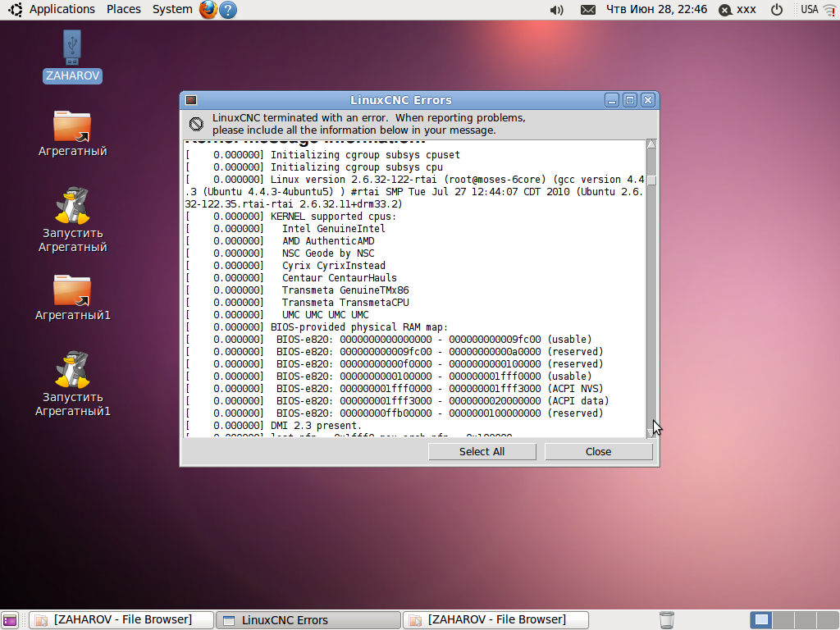
Task: Click the 'Centaur CentaurHauls' log line
Action: tap(291, 278)
